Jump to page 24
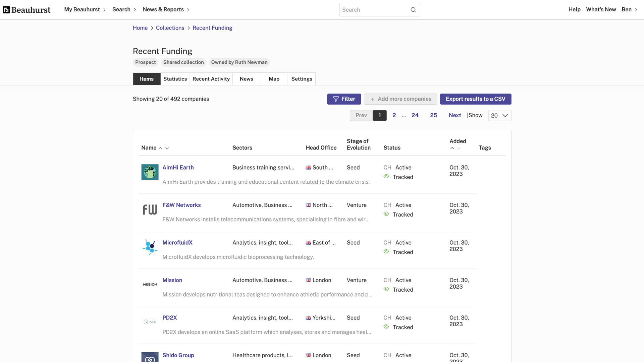The height and width of the screenshot is (362, 644). (x=415, y=115)
